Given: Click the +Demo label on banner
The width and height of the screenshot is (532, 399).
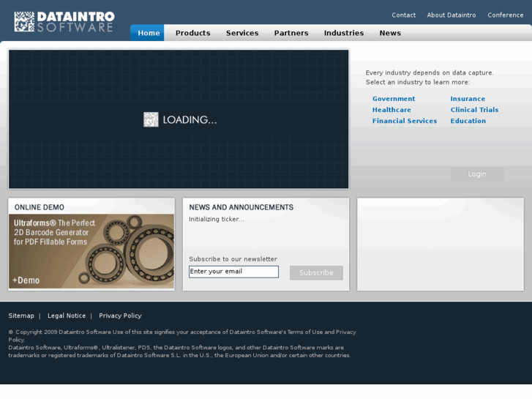Looking at the screenshot, I should pyautogui.click(x=26, y=280).
